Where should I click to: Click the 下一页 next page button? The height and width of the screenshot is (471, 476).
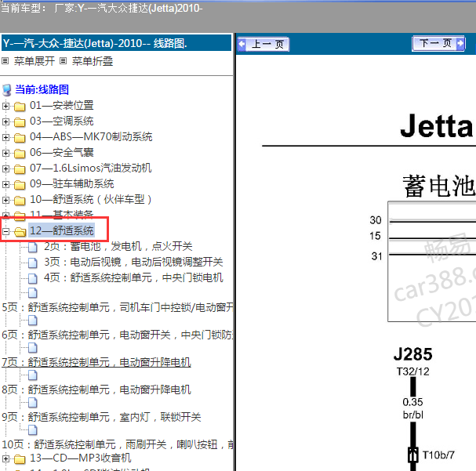(x=438, y=44)
